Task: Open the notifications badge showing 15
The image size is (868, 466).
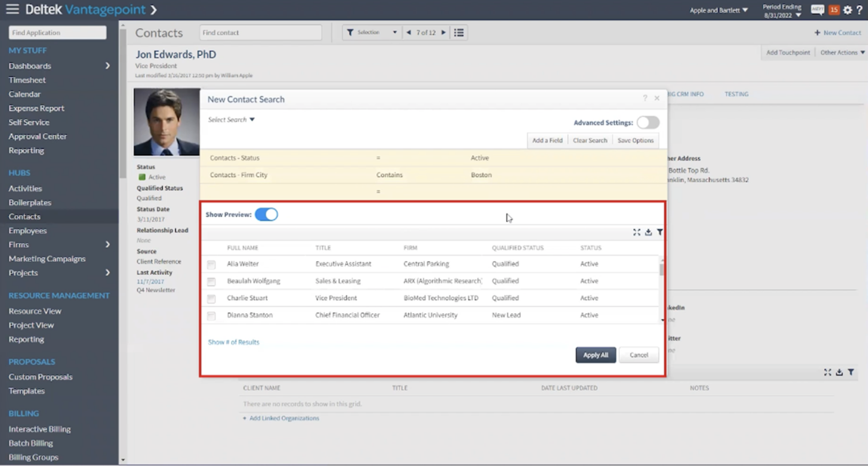Action: tap(834, 10)
